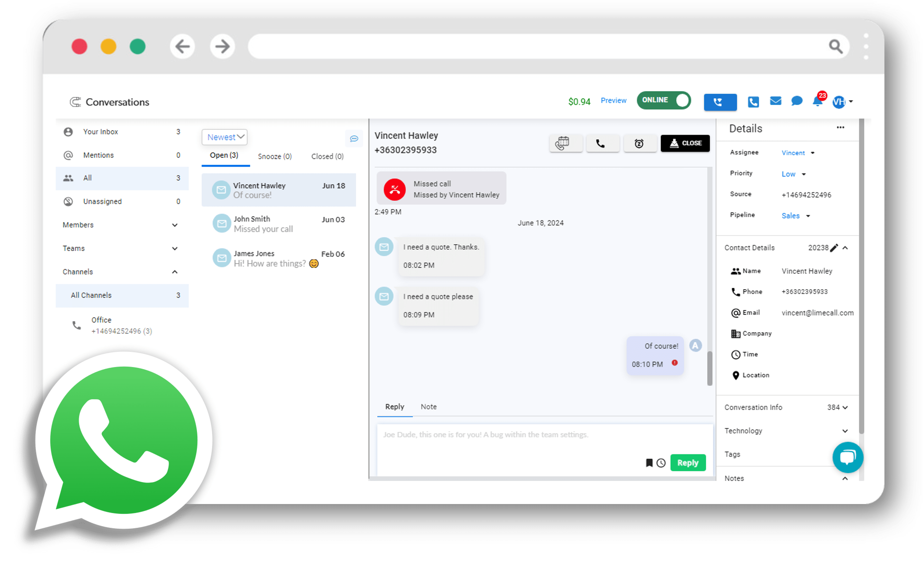Click the green Reply send button

[x=688, y=463]
